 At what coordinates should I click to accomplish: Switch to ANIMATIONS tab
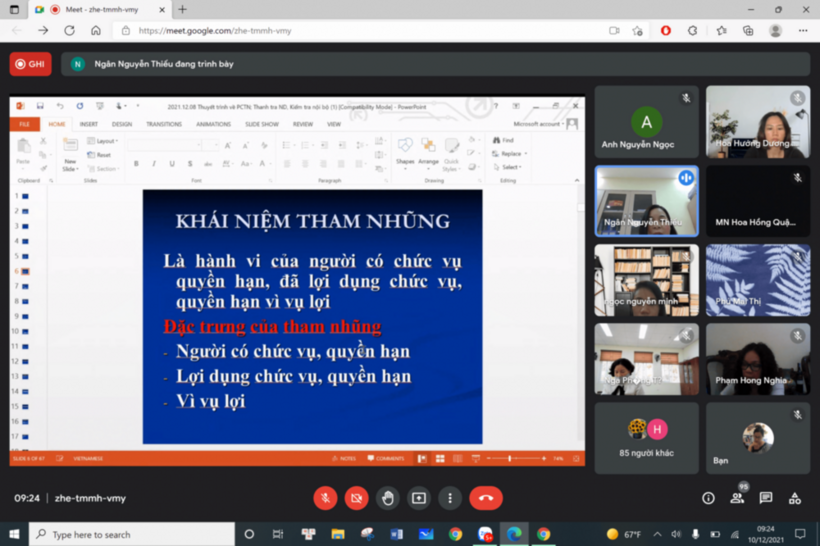(213, 124)
